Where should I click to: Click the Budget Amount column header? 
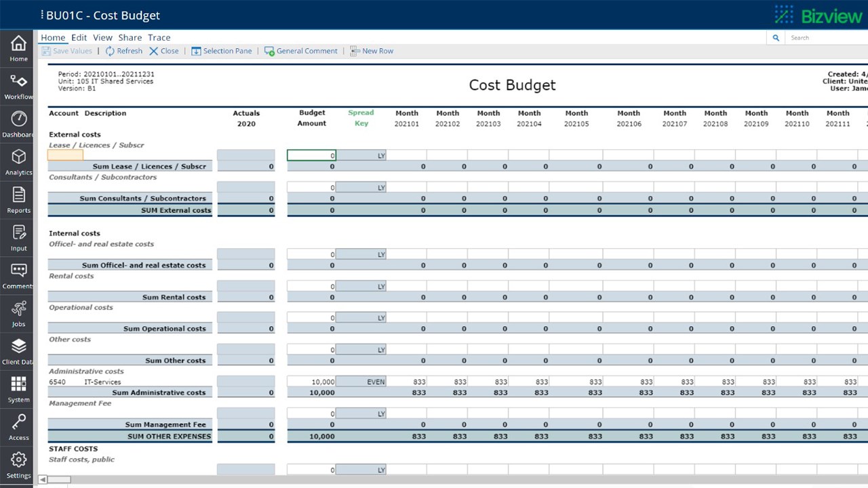click(x=312, y=118)
